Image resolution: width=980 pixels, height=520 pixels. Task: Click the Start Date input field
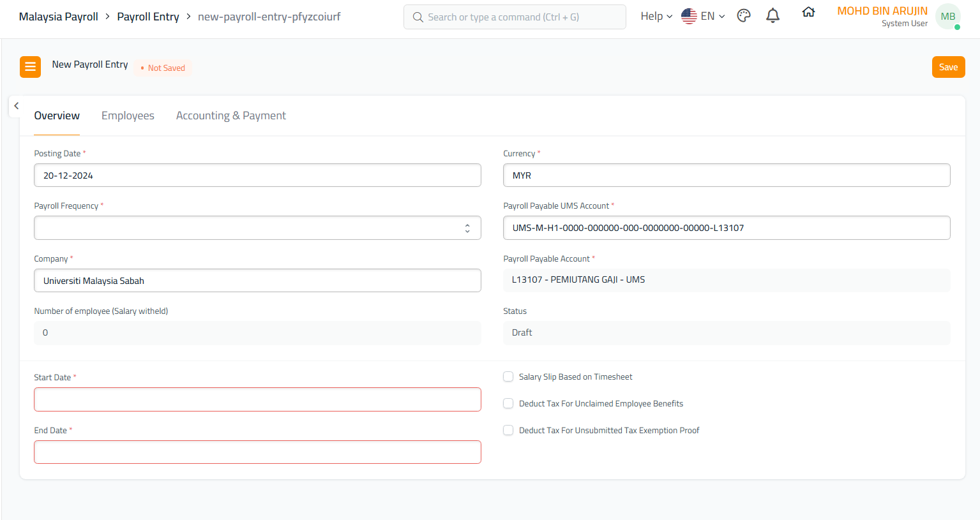pyautogui.click(x=257, y=399)
